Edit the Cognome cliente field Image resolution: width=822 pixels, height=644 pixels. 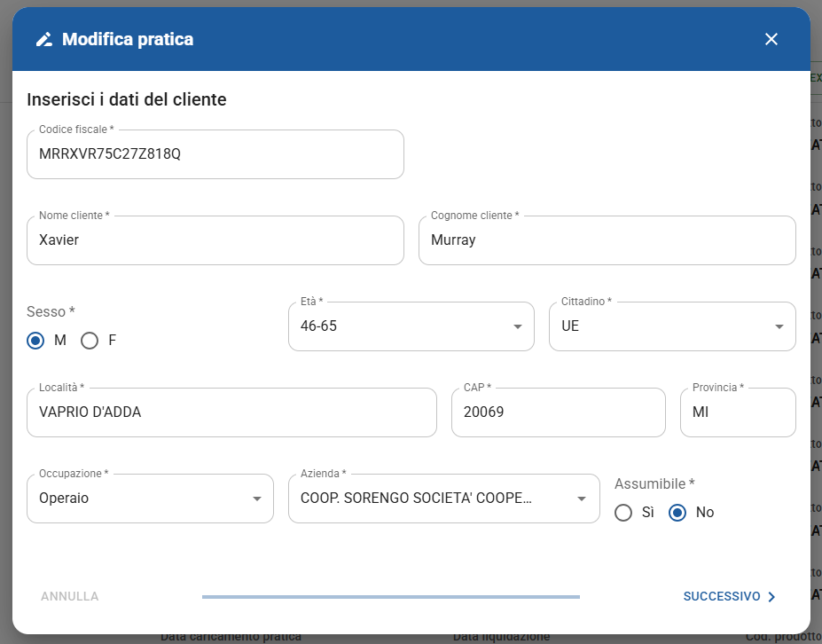pyautogui.click(x=607, y=240)
